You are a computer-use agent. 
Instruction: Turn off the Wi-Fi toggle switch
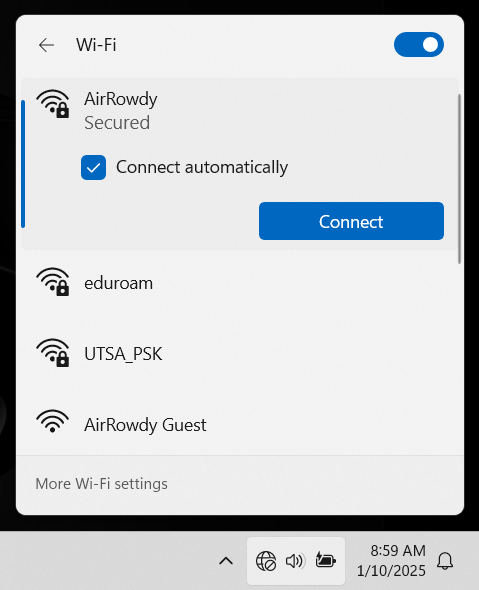[419, 45]
